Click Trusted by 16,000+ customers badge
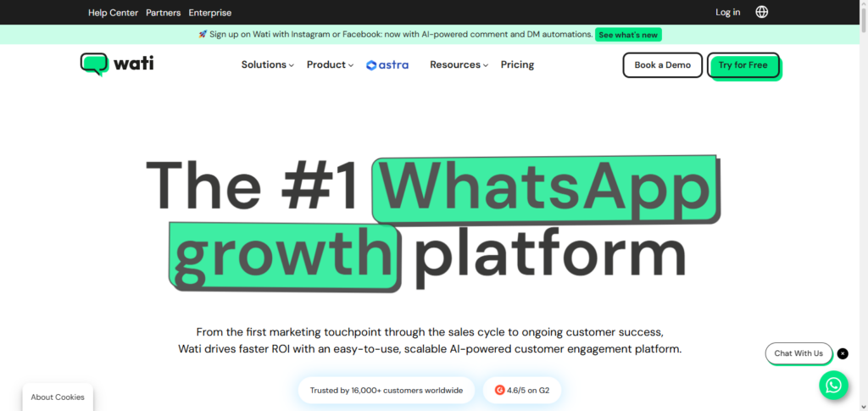 pyautogui.click(x=387, y=390)
